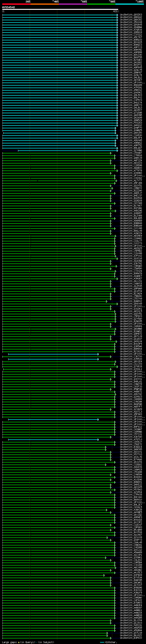Select the label UniRef100_A6YGE7
This screenshot has height=644, width=146.
(131, 80)
